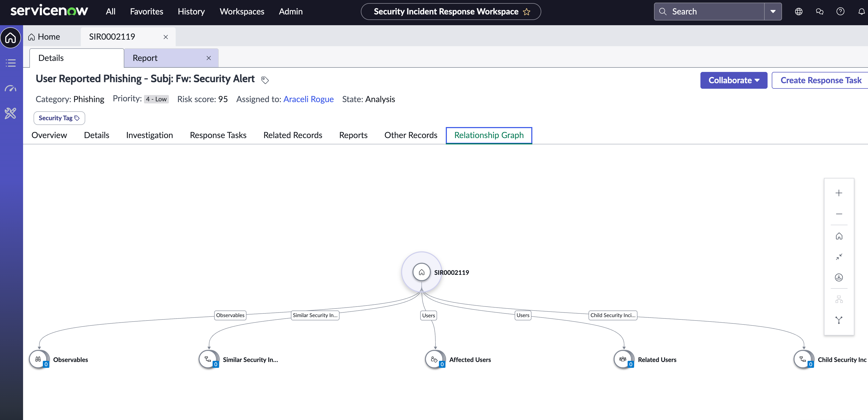Open the All menu
Viewport: 868px width, 420px height.
110,12
